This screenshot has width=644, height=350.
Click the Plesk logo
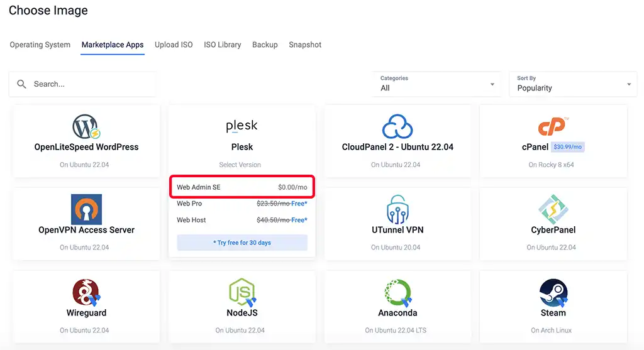[241, 126]
